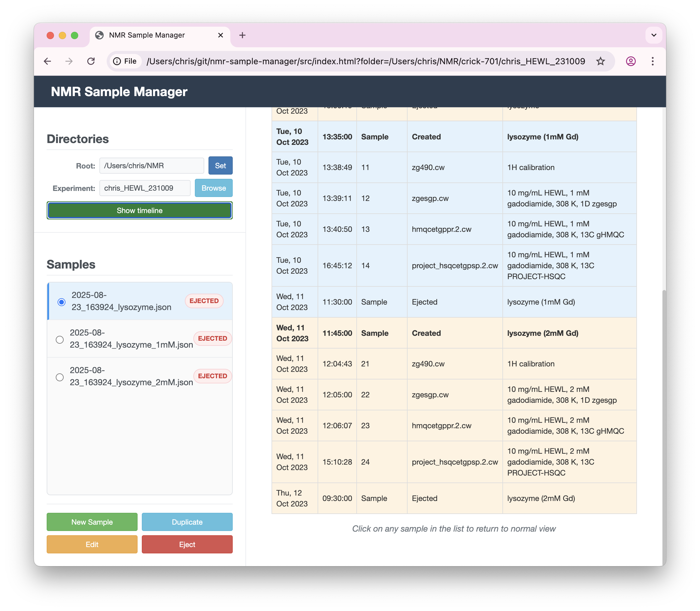
Task: Eject the selected sample
Action: click(x=187, y=544)
